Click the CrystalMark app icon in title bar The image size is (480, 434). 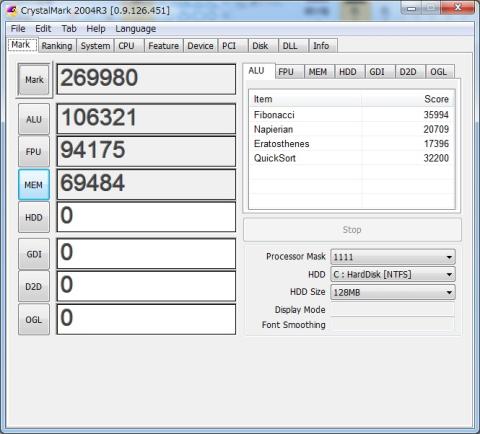click(x=12, y=10)
